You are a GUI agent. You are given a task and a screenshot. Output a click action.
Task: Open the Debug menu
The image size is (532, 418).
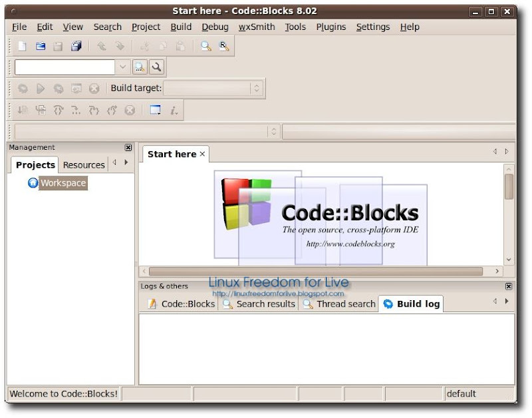[x=215, y=27]
